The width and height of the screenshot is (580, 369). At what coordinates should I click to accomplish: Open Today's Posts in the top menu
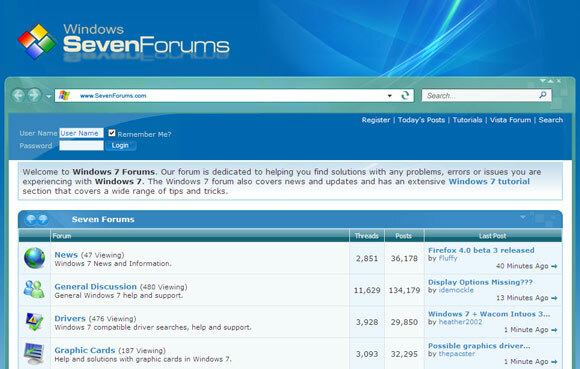pos(421,120)
